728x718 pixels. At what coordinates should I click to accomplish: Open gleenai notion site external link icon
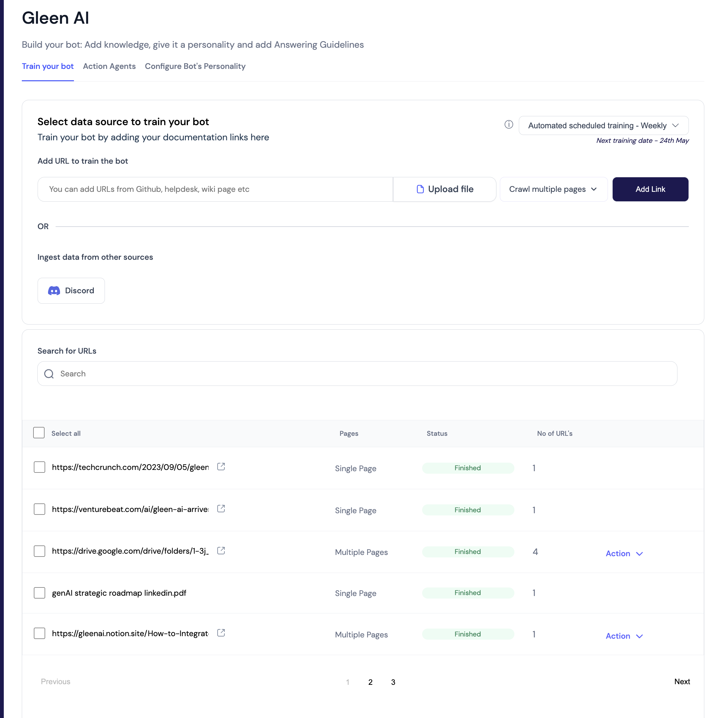221,633
